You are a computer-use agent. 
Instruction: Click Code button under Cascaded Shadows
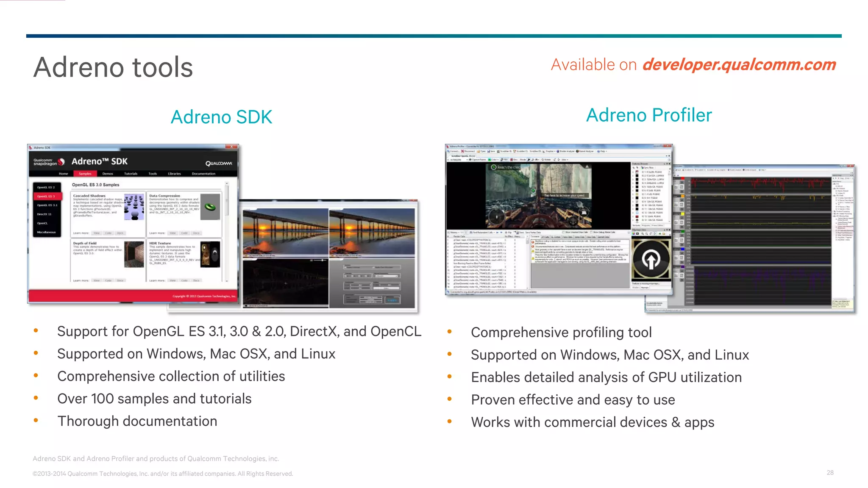[108, 233]
